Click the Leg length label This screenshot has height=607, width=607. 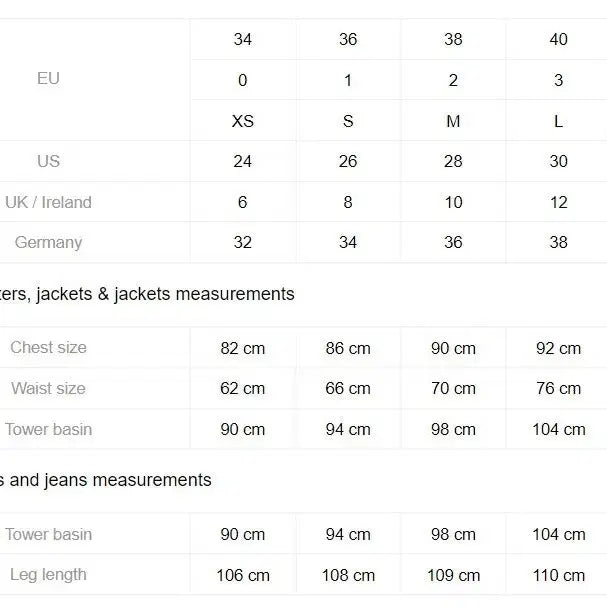coord(48,575)
